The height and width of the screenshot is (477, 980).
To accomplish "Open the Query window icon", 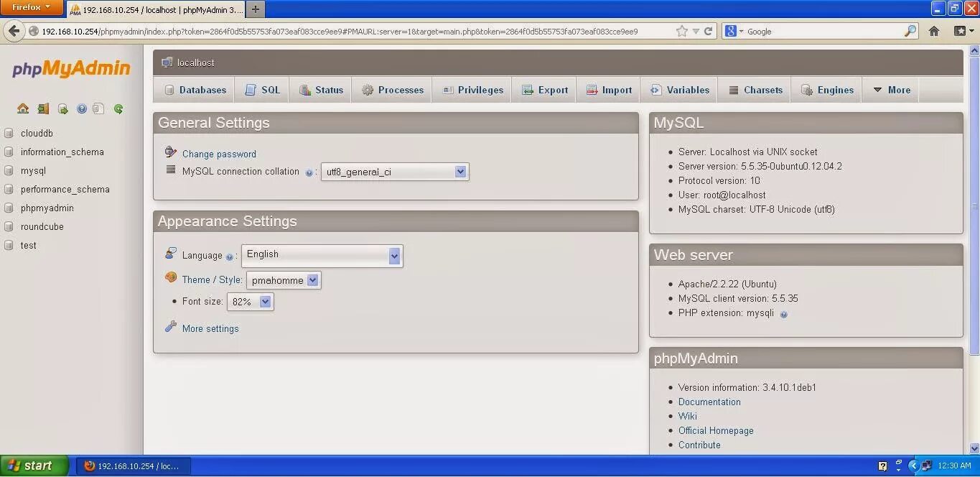I will click(x=63, y=109).
